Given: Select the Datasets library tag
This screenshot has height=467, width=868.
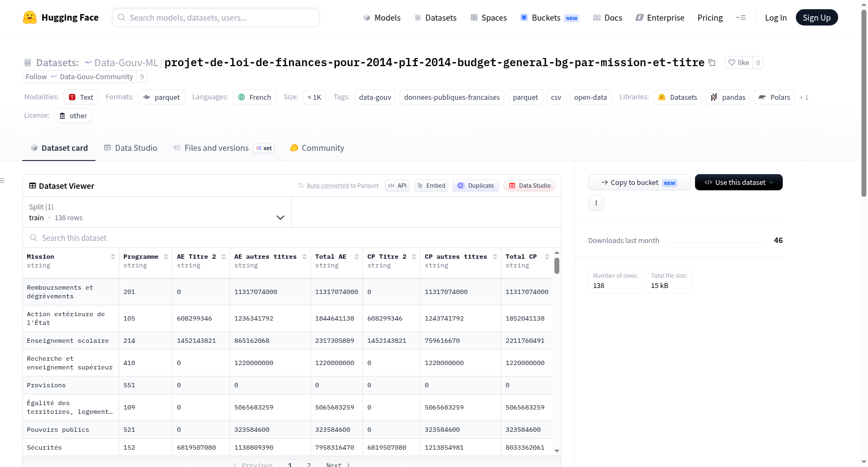Looking at the screenshot, I should tap(678, 97).
